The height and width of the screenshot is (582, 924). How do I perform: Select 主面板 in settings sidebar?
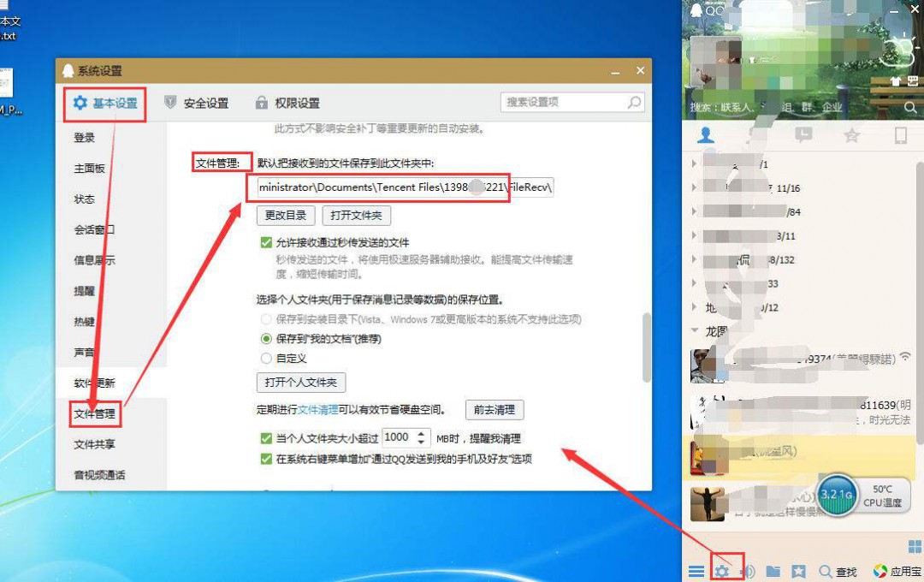(90, 168)
